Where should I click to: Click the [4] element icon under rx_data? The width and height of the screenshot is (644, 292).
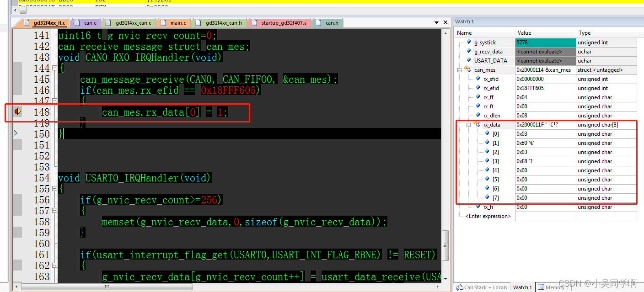pos(487,170)
